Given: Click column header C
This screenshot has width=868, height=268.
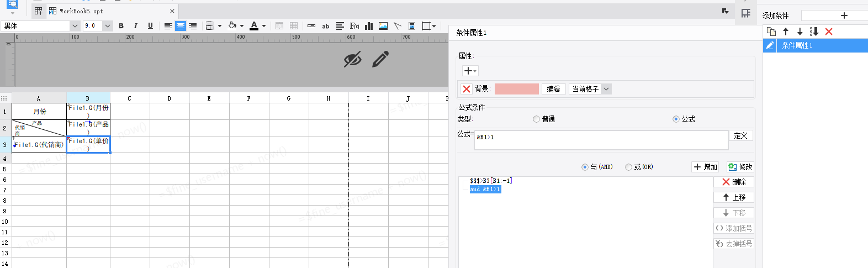Looking at the screenshot, I should pos(130,98).
